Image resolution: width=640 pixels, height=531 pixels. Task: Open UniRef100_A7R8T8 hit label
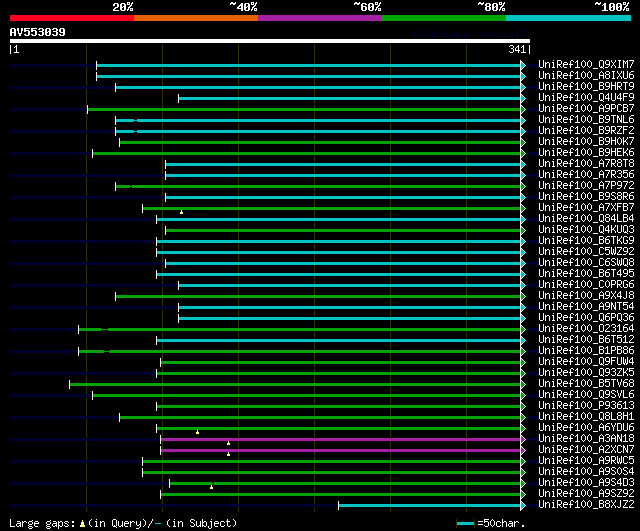[586, 164]
